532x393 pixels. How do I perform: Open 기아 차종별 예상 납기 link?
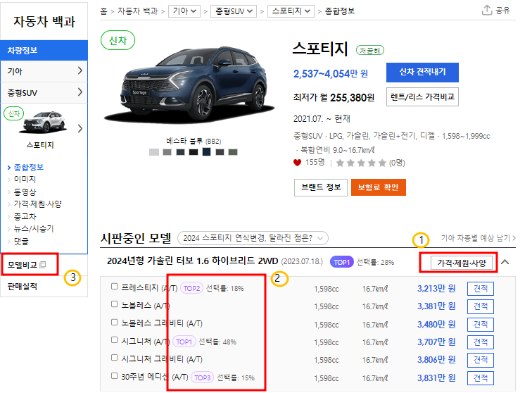click(478, 238)
